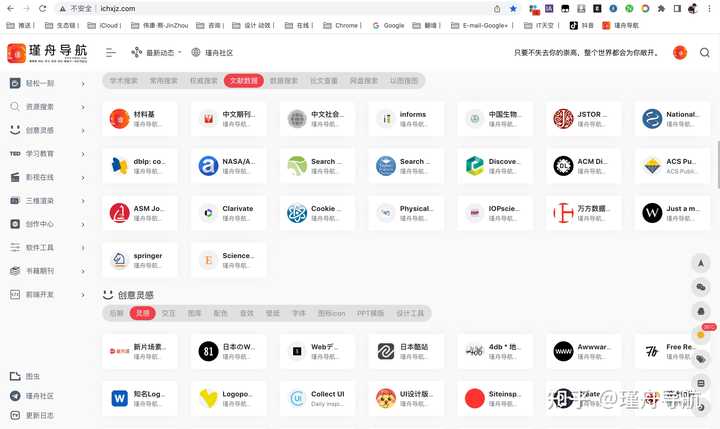Open the WeChat floating chat icon
This screenshot has height=429, width=720.
[701, 287]
